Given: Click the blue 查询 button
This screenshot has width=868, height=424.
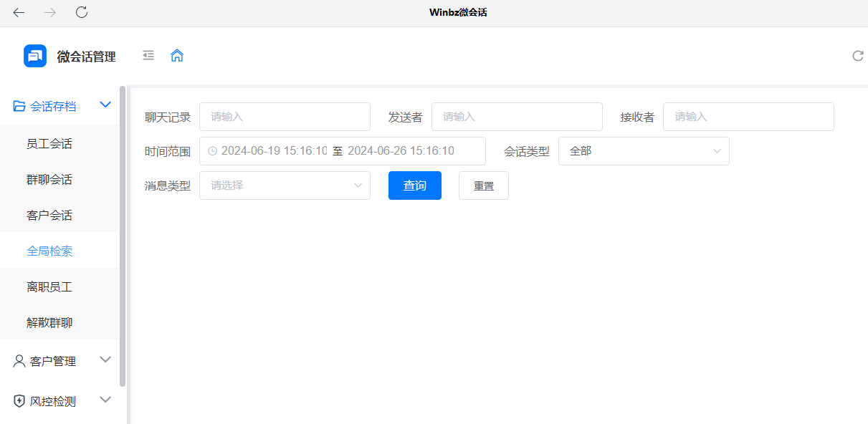Looking at the screenshot, I should (x=414, y=185).
